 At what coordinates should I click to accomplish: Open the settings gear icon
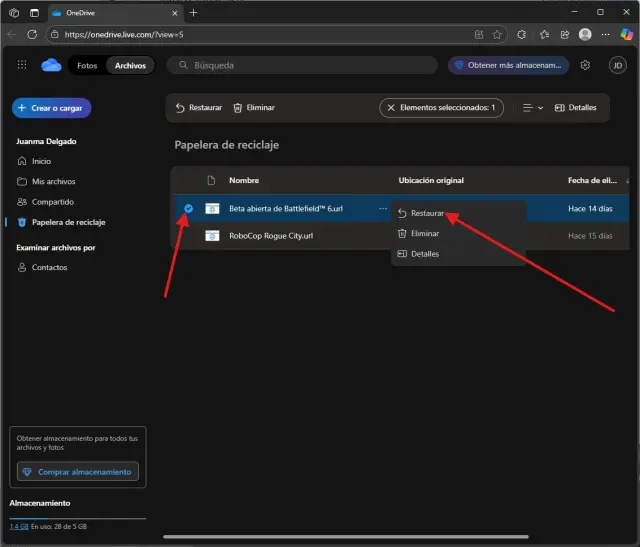point(585,65)
